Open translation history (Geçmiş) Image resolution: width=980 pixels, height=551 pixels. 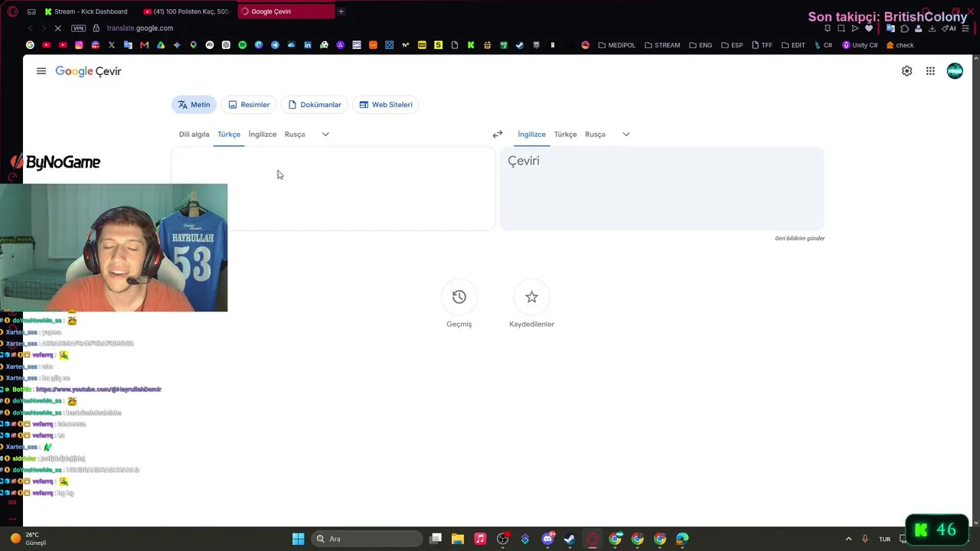(x=459, y=297)
